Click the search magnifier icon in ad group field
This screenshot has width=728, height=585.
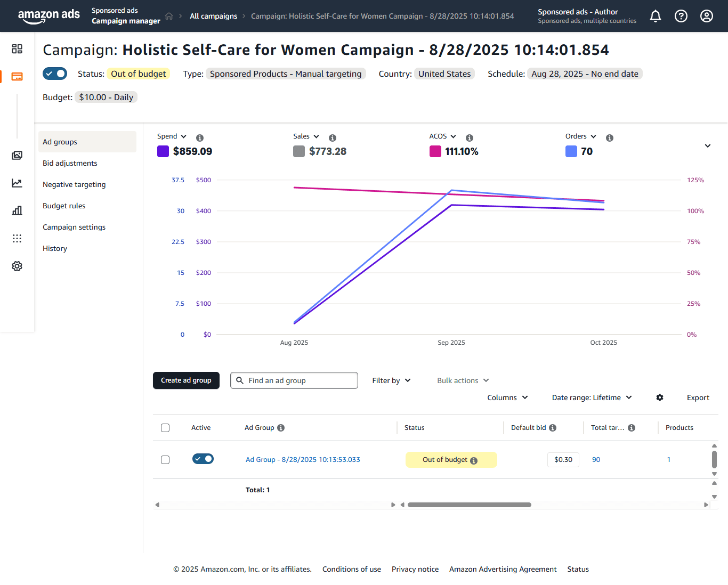point(240,380)
